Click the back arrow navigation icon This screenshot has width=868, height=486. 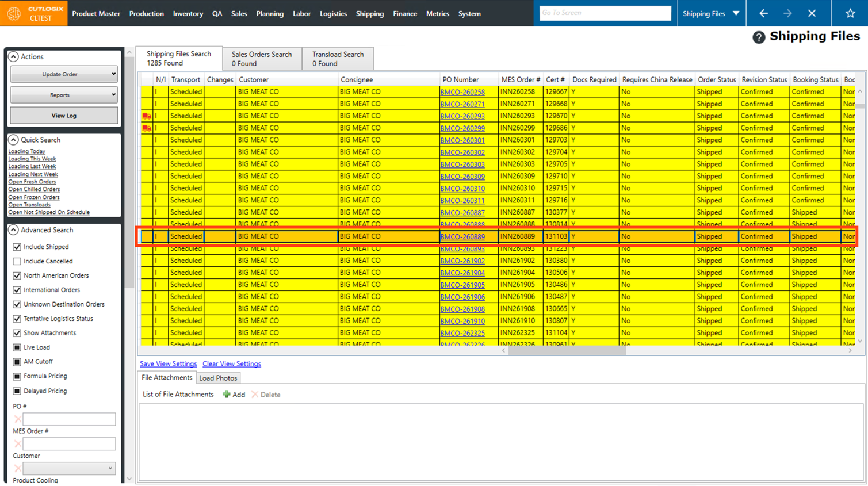(763, 13)
